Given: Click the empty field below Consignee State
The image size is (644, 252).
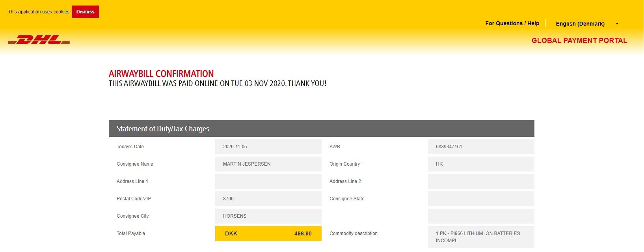Looking at the screenshot, I should tap(481, 216).
